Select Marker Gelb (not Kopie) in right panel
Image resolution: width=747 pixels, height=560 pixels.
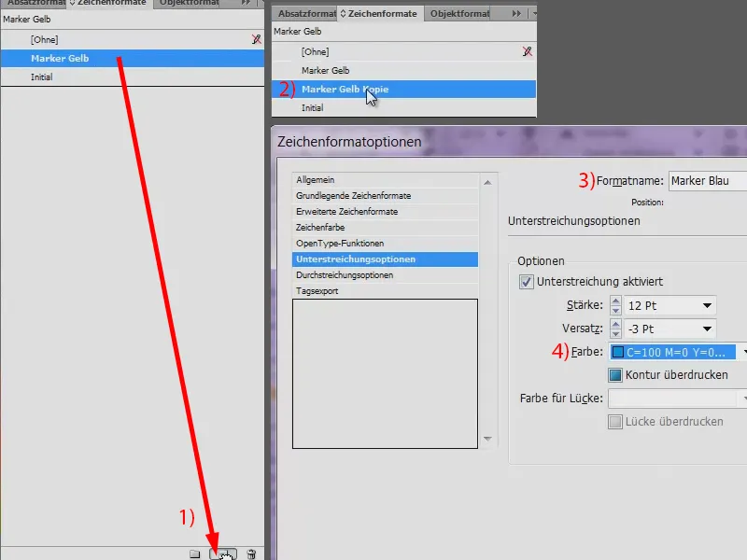tap(403, 71)
